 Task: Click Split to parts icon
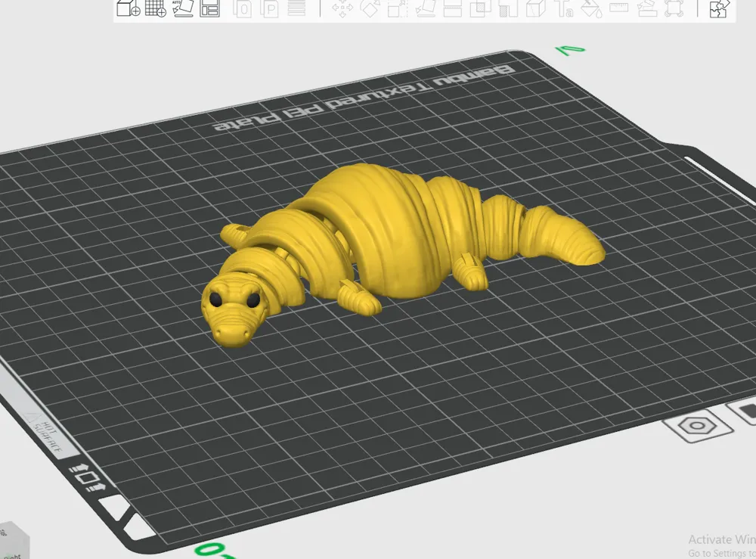coord(270,8)
